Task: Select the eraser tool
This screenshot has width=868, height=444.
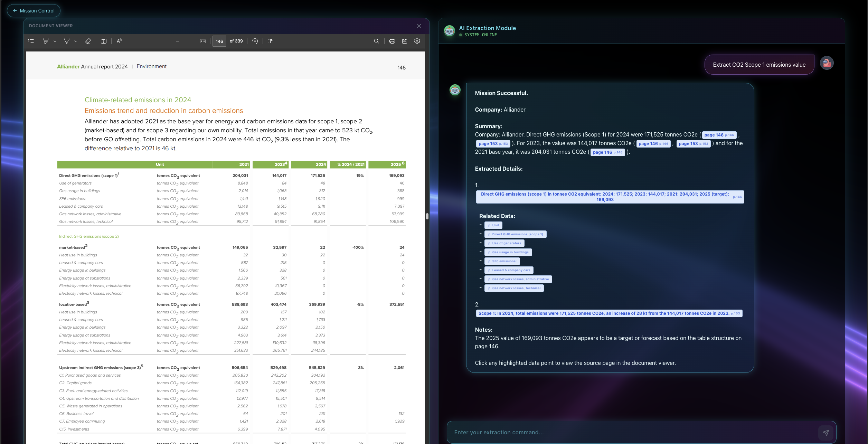Action: pos(88,41)
